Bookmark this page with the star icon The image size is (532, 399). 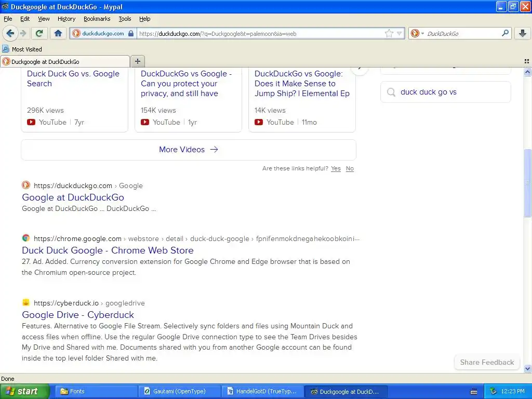(x=389, y=33)
